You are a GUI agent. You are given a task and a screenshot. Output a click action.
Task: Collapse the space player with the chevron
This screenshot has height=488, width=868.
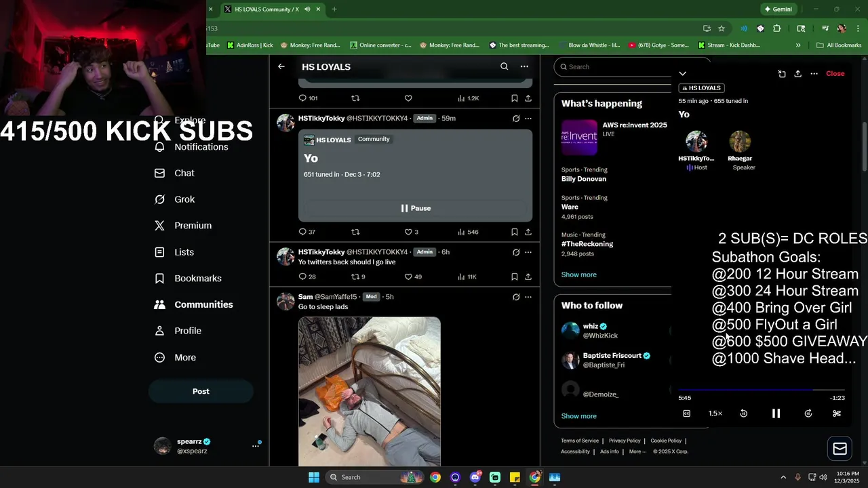tap(683, 73)
